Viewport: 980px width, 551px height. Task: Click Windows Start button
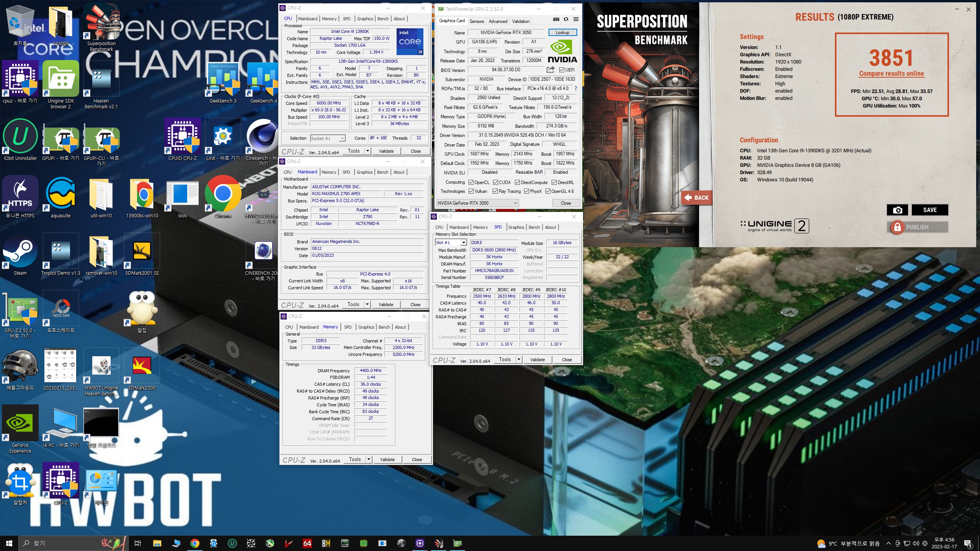9,543
